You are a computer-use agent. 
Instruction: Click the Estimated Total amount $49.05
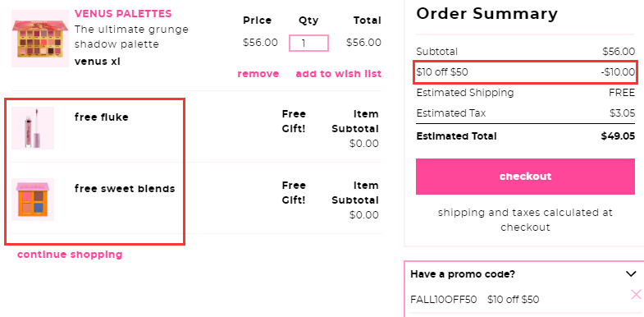point(618,136)
